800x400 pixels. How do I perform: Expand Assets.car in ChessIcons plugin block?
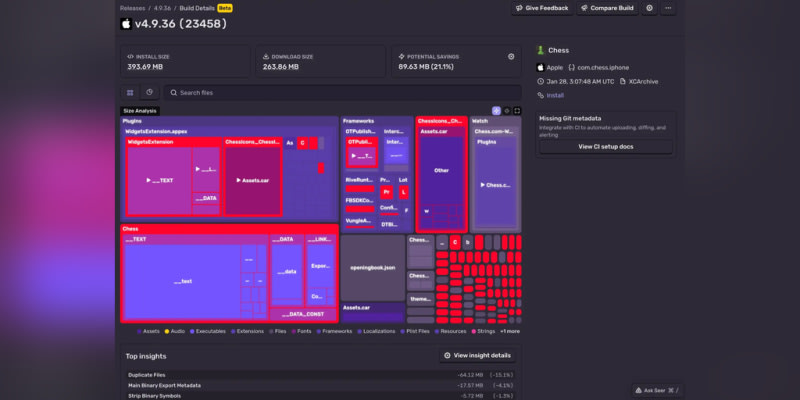coord(253,181)
